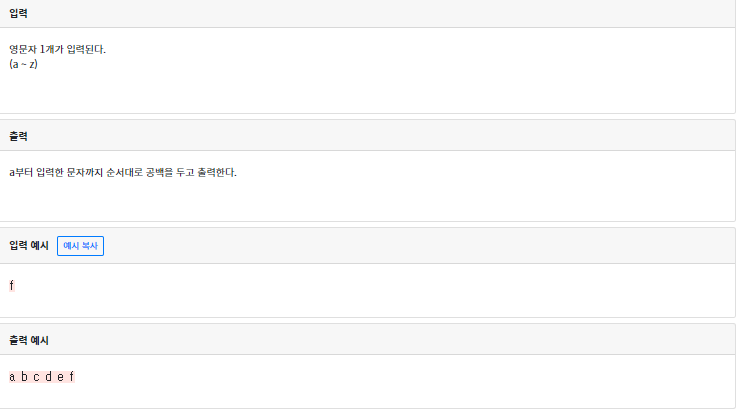The width and height of the screenshot is (736, 412).
Task: Click the 입력 section header
Action: [18, 13]
